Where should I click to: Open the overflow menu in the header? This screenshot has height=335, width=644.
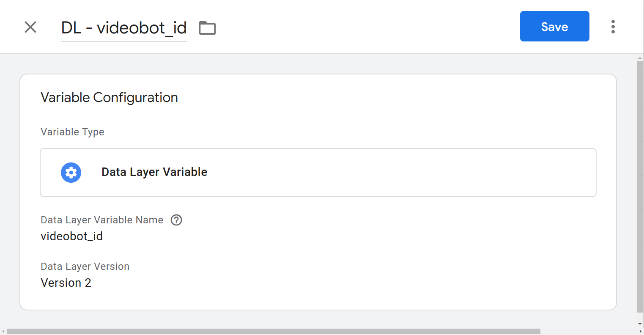click(x=613, y=26)
